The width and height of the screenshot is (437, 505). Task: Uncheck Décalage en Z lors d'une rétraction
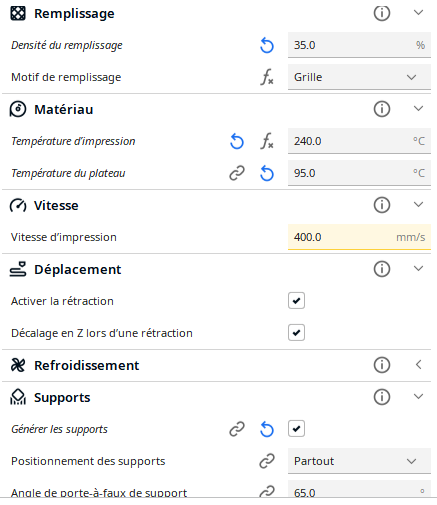296,333
